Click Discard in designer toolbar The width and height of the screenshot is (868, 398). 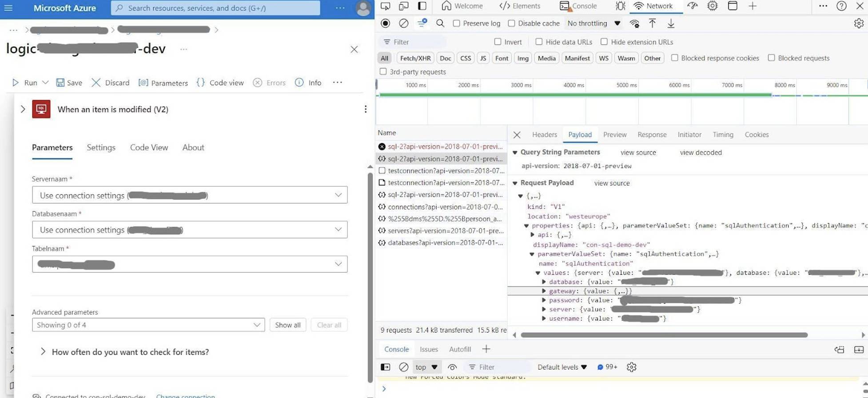[x=110, y=83]
